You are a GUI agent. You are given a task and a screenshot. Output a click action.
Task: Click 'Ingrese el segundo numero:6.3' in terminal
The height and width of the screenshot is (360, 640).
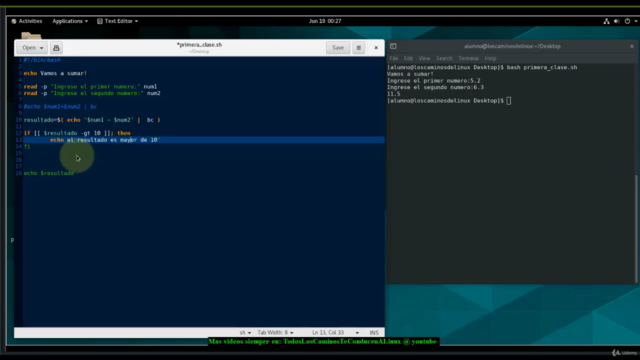pyautogui.click(x=435, y=87)
